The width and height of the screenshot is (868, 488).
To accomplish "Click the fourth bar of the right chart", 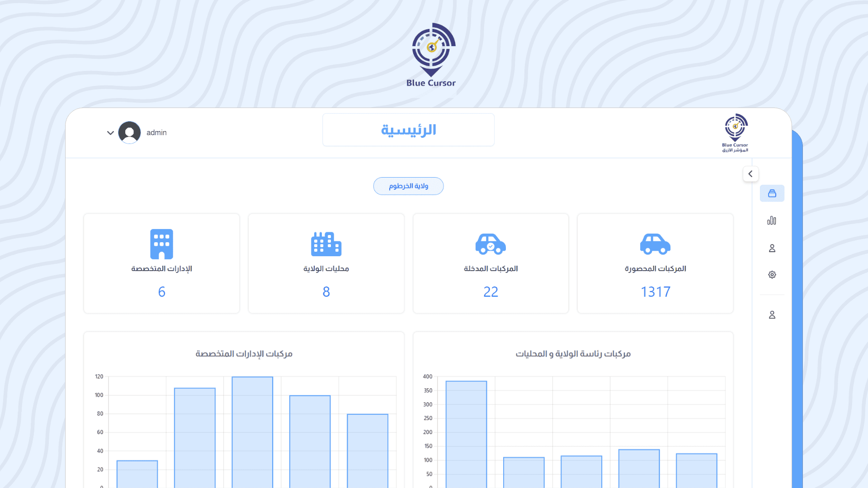I will (639, 469).
